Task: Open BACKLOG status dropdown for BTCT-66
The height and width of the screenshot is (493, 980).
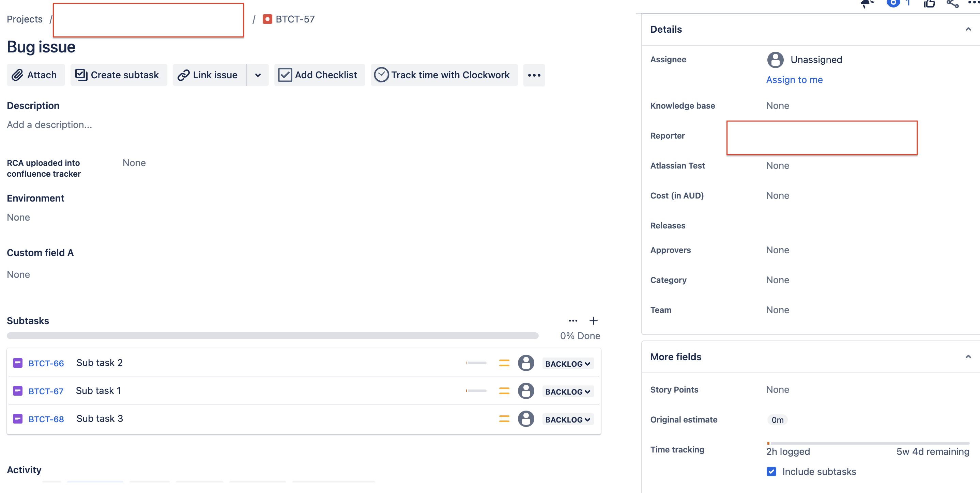Action: (568, 364)
